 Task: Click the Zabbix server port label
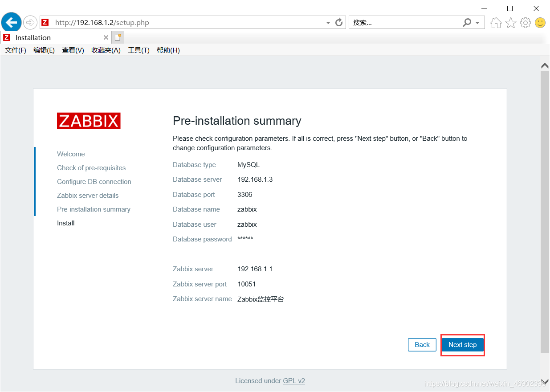pos(200,284)
